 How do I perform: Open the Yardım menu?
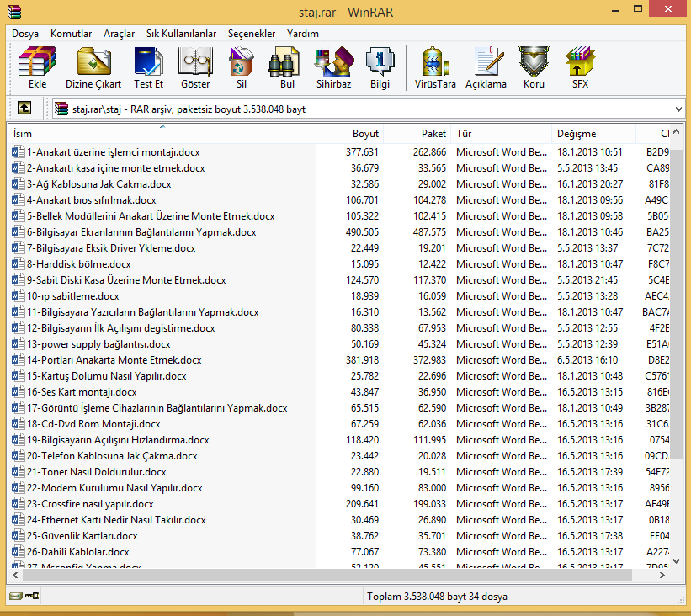coord(303,34)
